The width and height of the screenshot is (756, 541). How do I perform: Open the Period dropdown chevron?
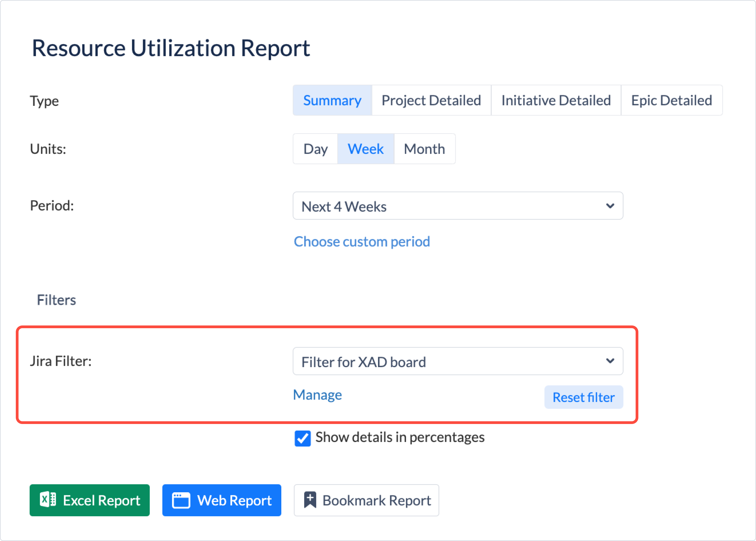coord(610,206)
